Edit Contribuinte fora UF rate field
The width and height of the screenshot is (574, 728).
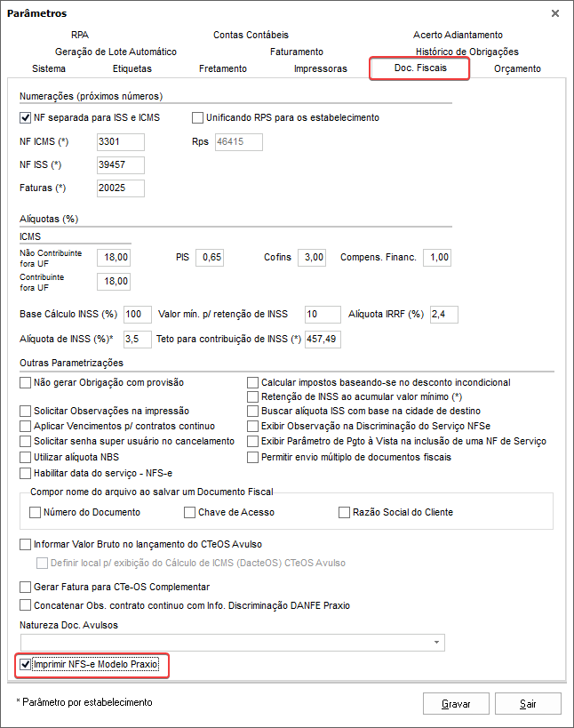click(114, 282)
